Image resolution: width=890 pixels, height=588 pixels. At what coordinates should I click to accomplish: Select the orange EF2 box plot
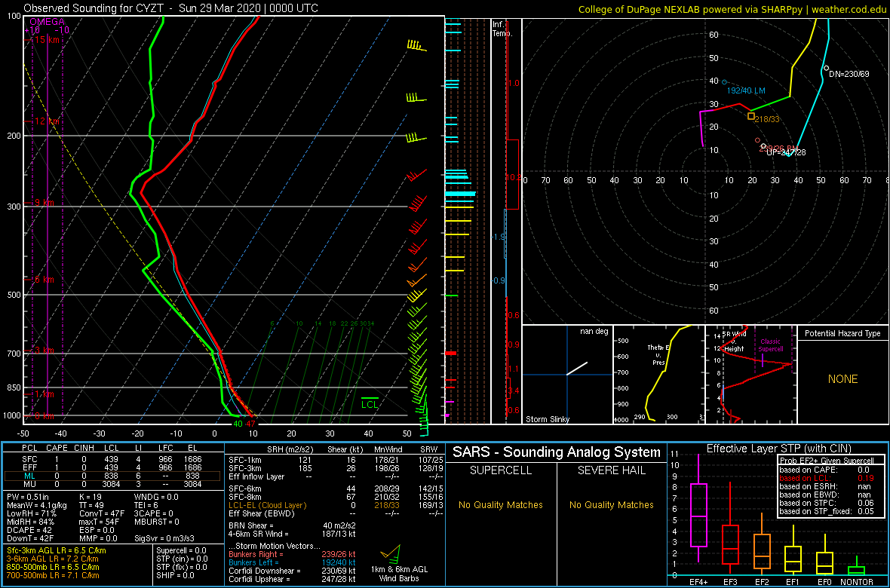pyautogui.click(x=762, y=542)
